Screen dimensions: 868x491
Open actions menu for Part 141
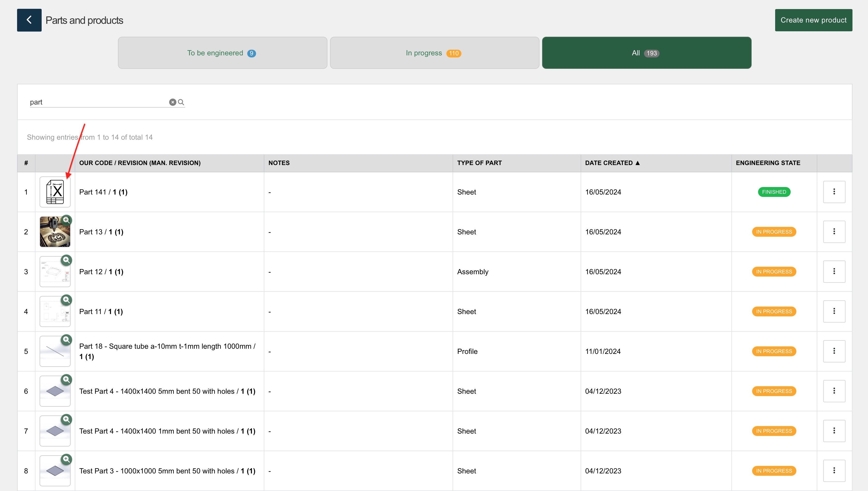click(x=834, y=192)
